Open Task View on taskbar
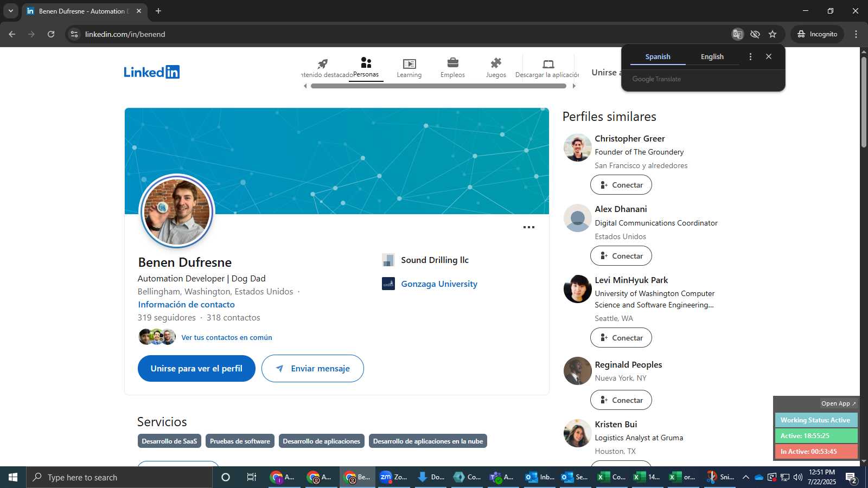This screenshot has height=488, width=868. pos(252,477)
